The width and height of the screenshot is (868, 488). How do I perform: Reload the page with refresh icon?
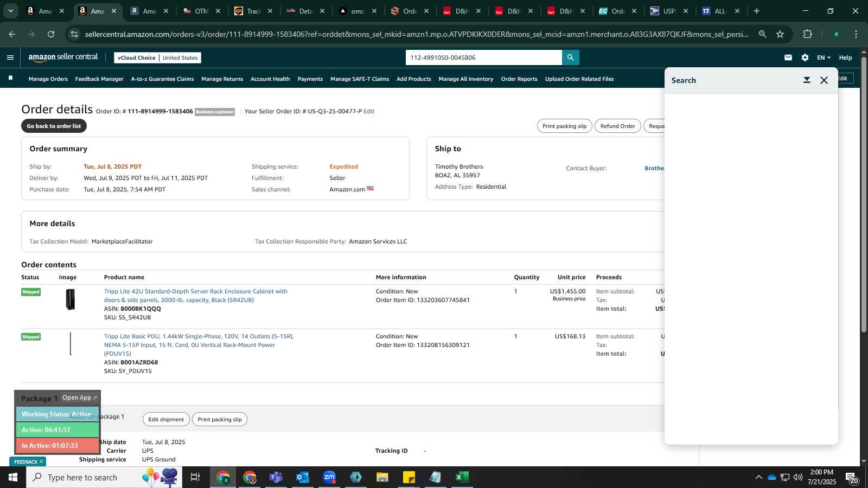point(51,34)
